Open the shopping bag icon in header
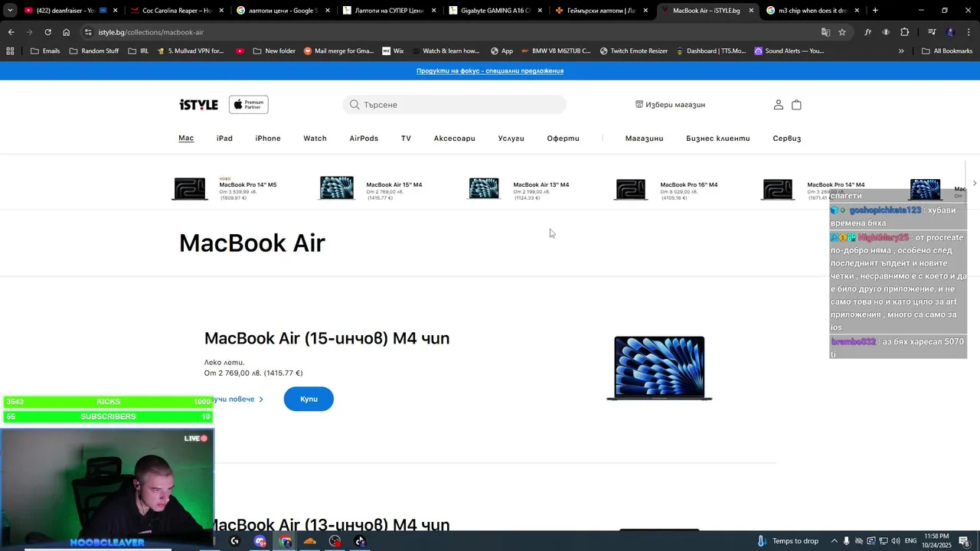Image resolution: width=980 pixels, height=551 pixels. 796,105
